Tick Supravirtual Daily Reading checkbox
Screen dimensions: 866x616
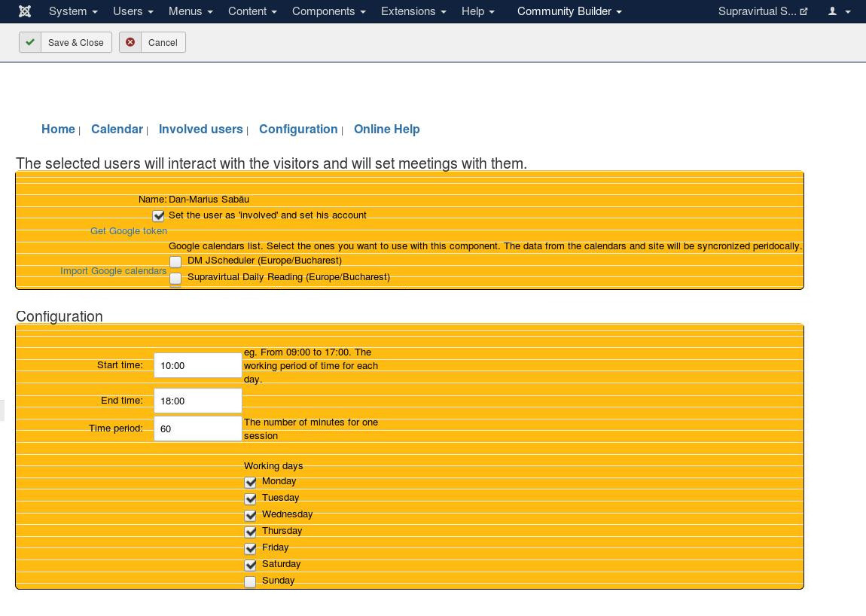175,278
